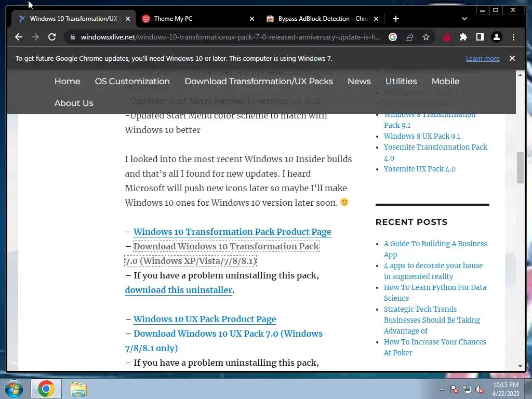This screenshot has width=532, height=399.
Task: Click the muted volume tray icon
Action: (480, 389)
